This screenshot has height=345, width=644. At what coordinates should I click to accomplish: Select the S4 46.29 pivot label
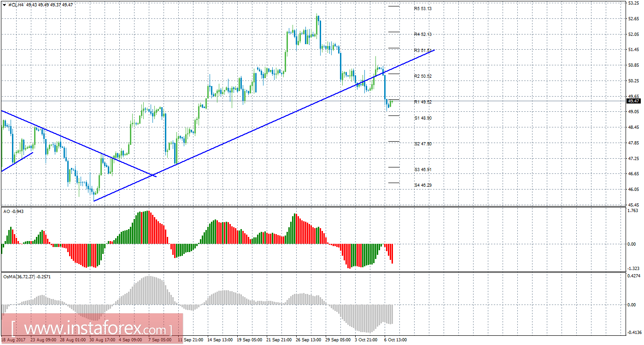pos(422,185)
